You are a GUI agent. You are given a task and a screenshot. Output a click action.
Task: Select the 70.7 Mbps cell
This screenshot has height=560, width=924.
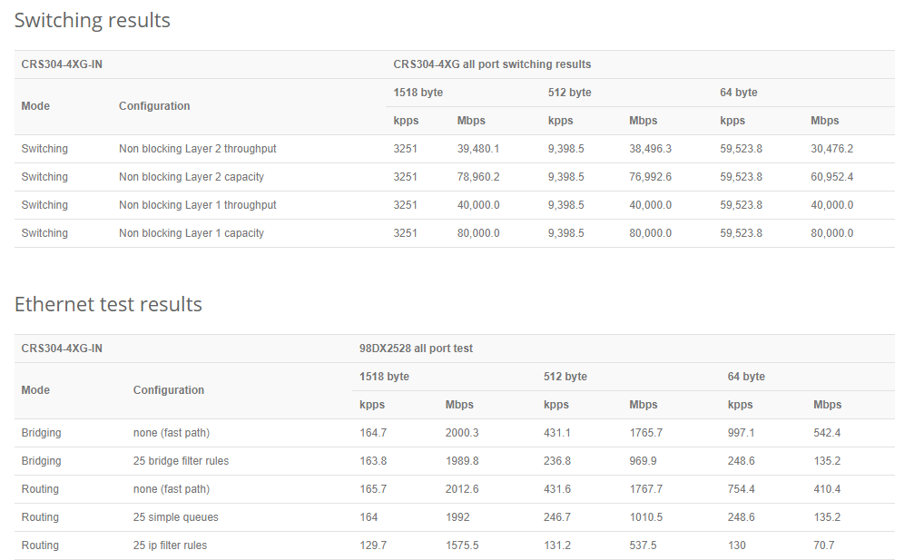(824, 545)
